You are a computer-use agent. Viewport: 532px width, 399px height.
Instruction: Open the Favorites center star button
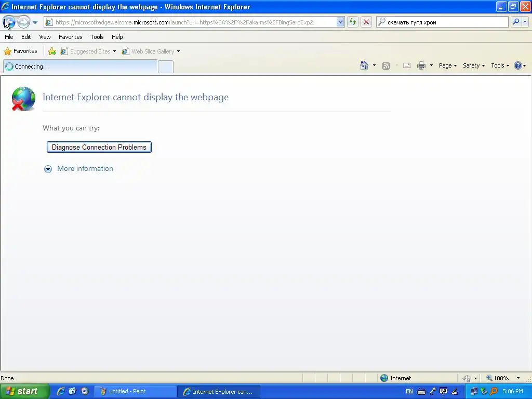(x=20, y=51)
